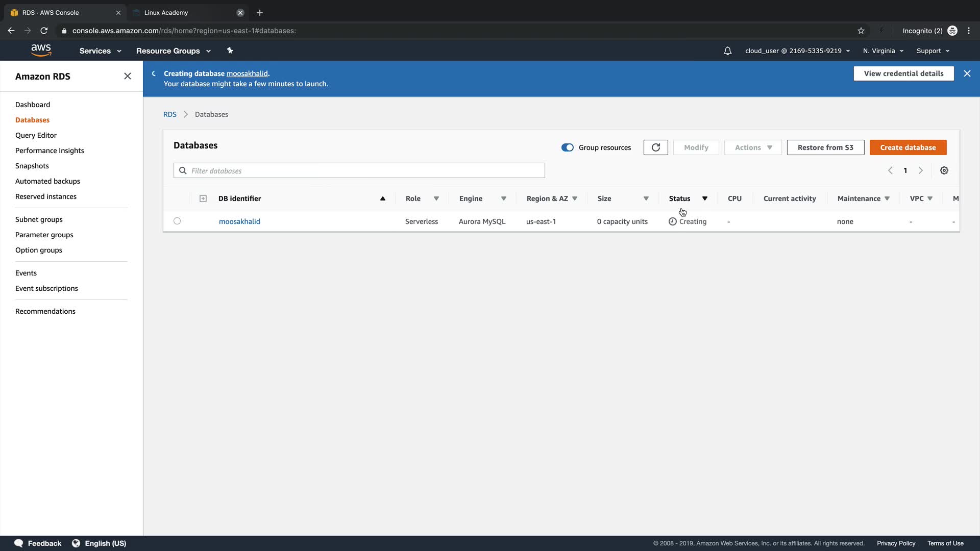Click the notifications bell icon
The width and height of the screenshot is (980, 551).
click(x=727, y=51)
